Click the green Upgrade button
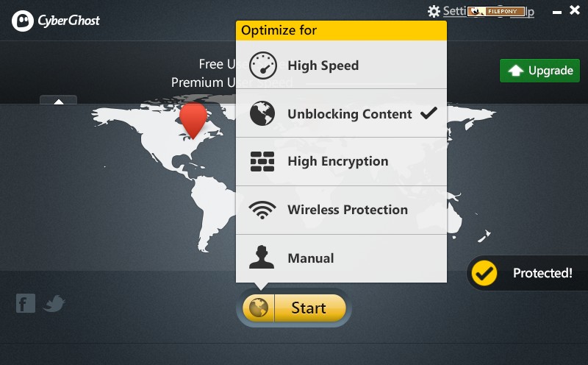This screenshot has width=588, height=365. 539,71
